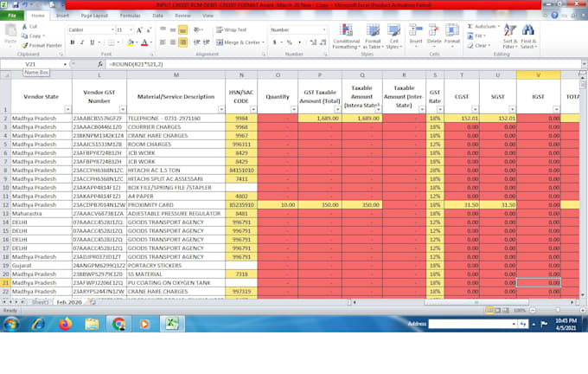Open Sort & Filter menu
The width and height of the screenshot is (588, 374).
pyautogui.click(x=509, y=36)
